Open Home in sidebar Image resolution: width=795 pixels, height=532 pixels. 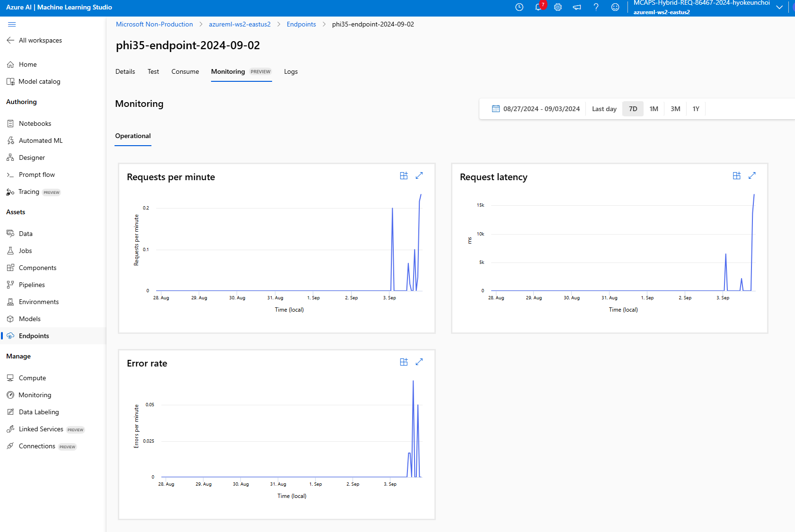click(22, 64)
